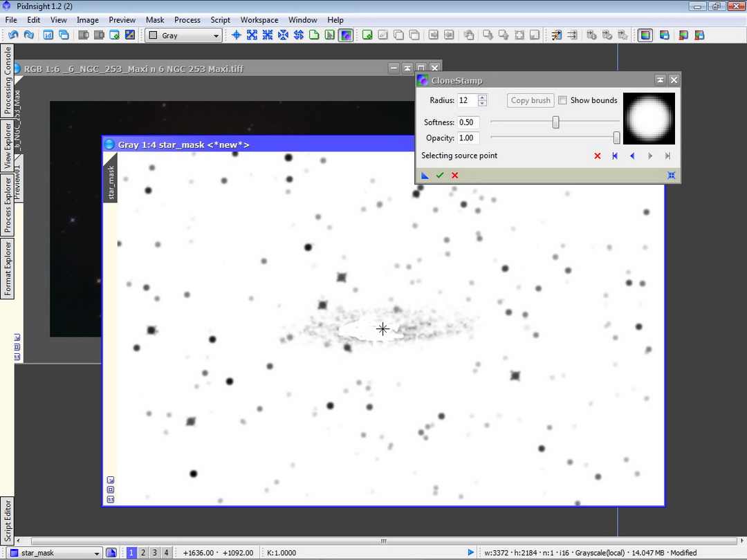Click the orange-blue square toolbar icon
The height and width of the screenshot is (560, 747).
(129, 35)
